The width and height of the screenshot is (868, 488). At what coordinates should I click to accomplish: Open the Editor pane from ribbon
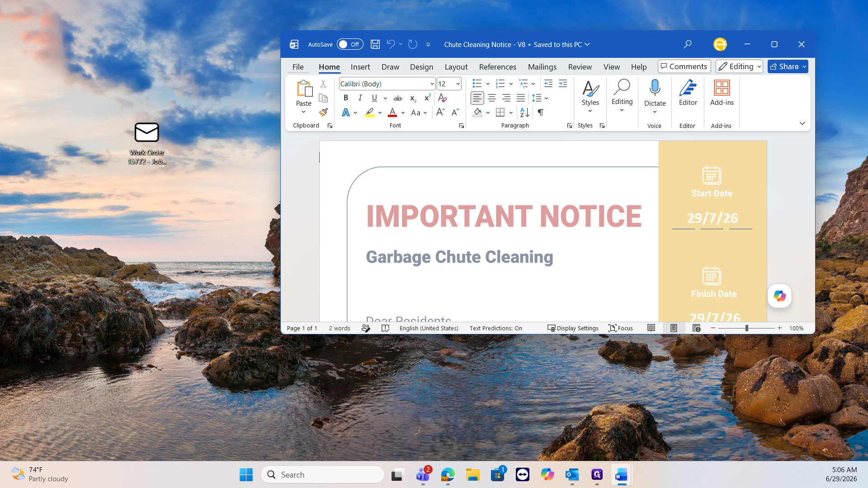click(688, 93)
